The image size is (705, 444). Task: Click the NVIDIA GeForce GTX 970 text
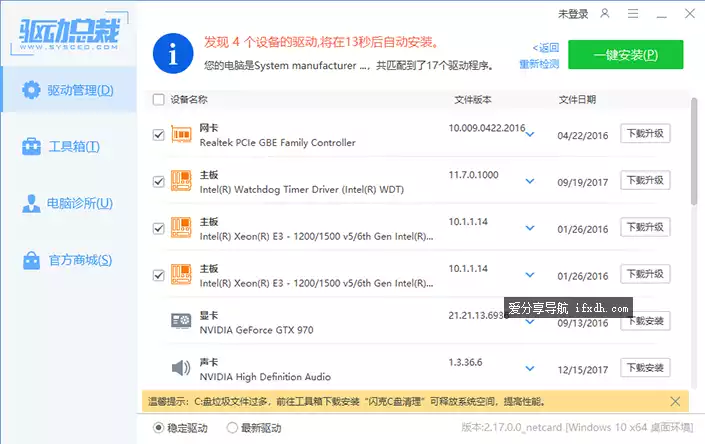pyautogui.click(x=256, y=330)
